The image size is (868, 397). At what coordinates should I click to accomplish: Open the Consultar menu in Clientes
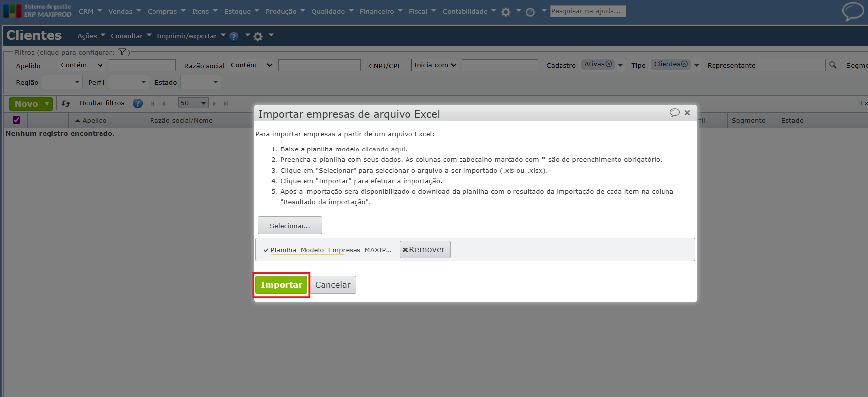pyautogui.click(x=131, y=36)
